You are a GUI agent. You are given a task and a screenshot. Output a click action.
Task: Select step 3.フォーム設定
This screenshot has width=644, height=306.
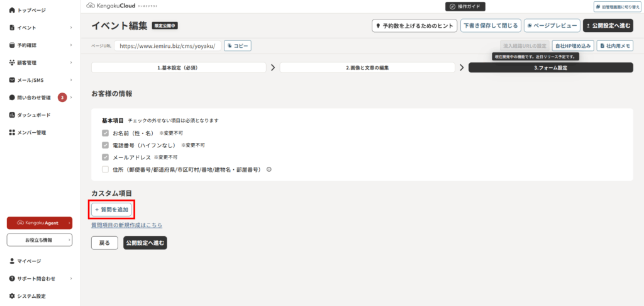(551, 68)
